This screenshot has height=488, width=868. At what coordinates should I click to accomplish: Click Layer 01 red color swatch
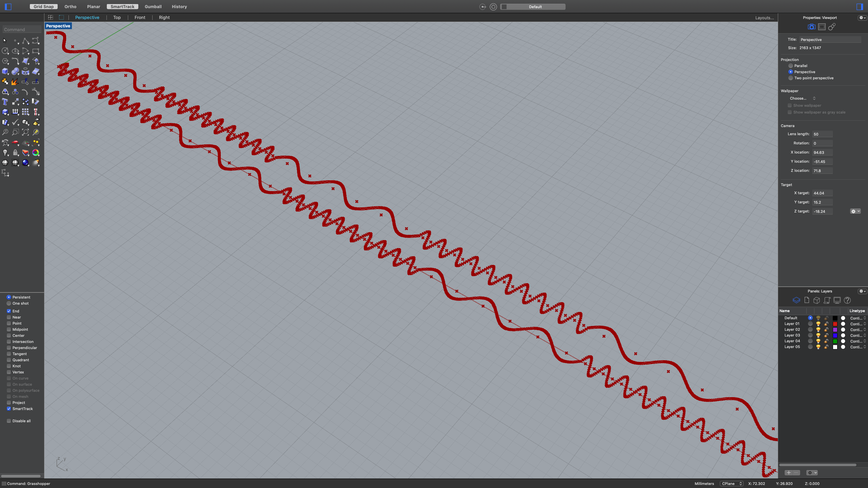835,324
